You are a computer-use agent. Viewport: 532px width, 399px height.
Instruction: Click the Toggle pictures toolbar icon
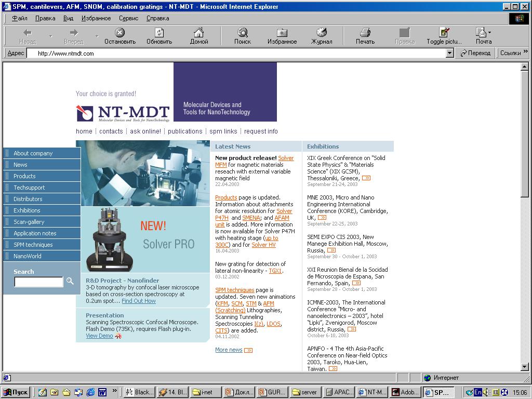(x=444, y=33)
